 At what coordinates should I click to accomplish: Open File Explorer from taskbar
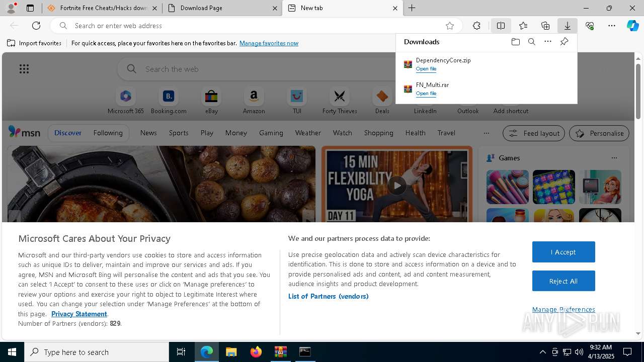pos(231,352)
